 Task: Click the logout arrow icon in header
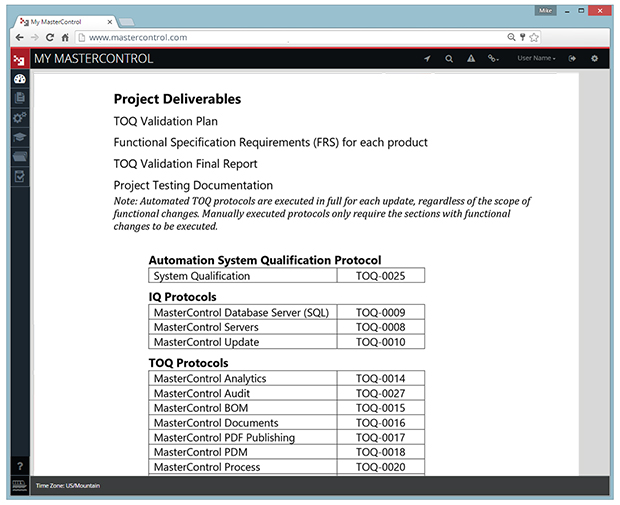pyautogui.click(x=572, y=59)
